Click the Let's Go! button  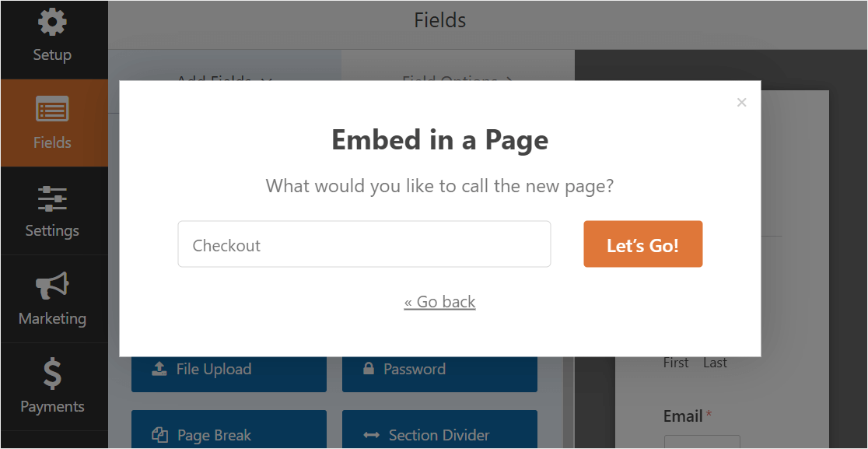pos(642,244)
